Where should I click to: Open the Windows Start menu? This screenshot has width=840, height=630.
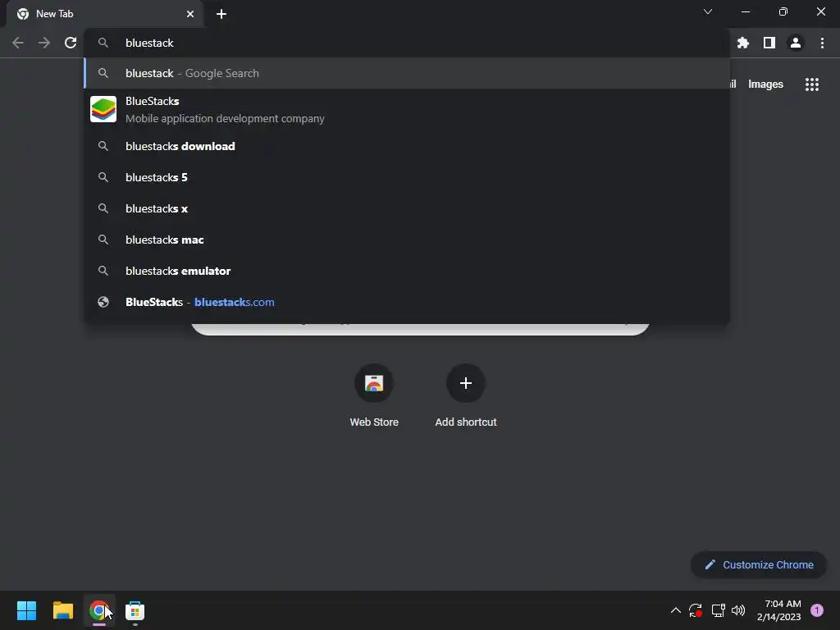[x=26, y=610]
